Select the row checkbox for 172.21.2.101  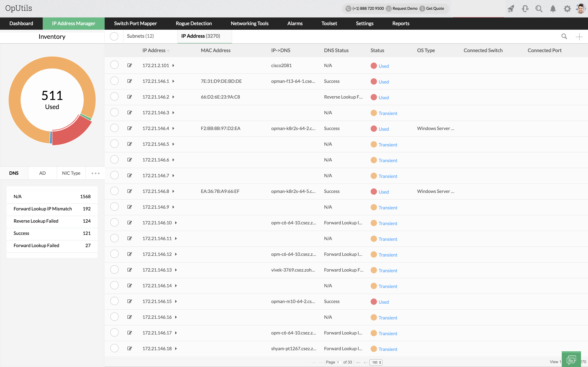coord(114,65)
